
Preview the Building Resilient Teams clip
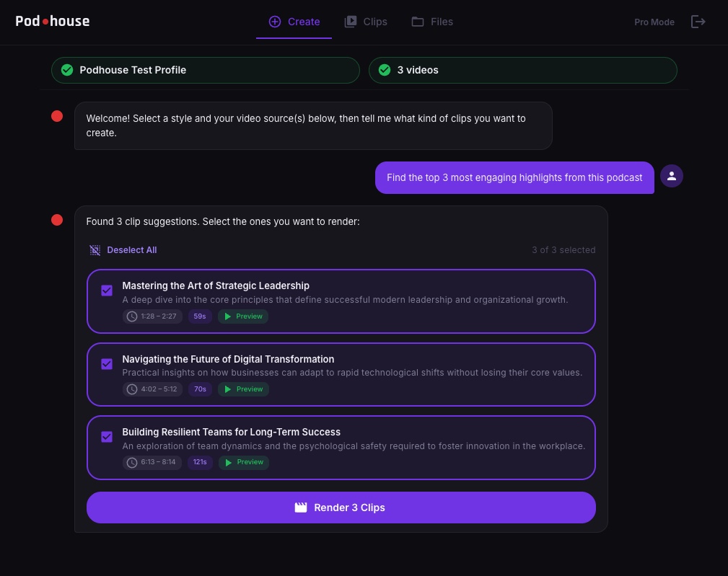243,462
